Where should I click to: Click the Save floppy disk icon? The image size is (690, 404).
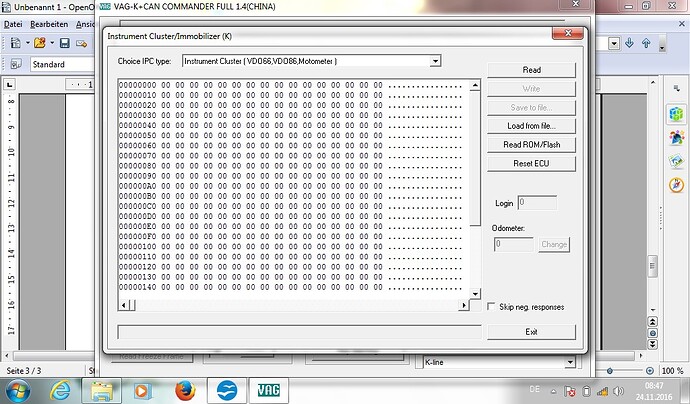coord(65,43)
